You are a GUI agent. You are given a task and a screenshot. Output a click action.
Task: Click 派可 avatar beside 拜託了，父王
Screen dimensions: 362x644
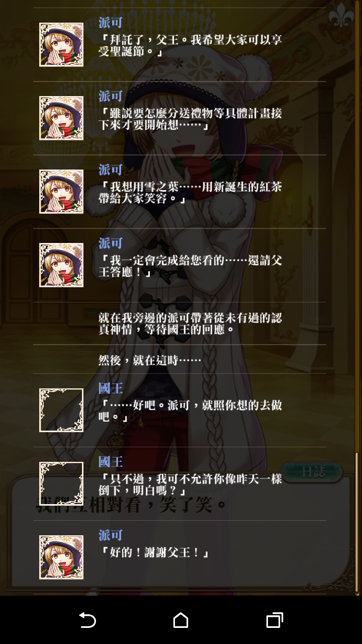(61, 45)
